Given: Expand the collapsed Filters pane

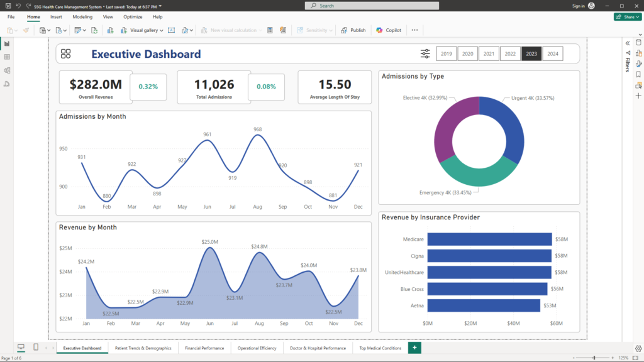Looking at the screenshot, I should pos(628,43).
